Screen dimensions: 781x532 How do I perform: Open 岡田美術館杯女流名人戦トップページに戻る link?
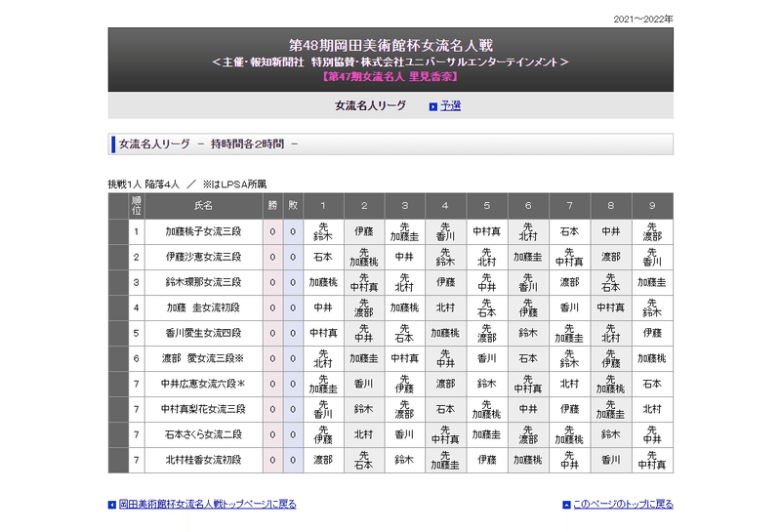207,505
